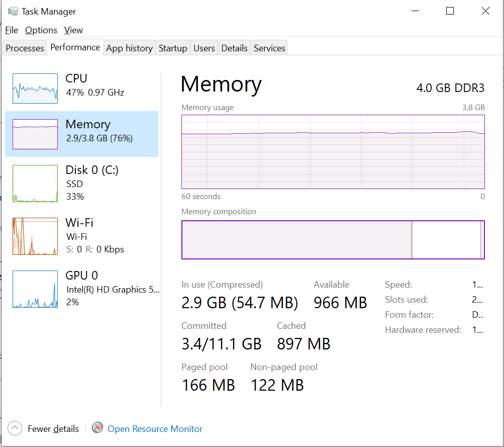
Task: Open the Services tab
Action: [x=269, y=48]
